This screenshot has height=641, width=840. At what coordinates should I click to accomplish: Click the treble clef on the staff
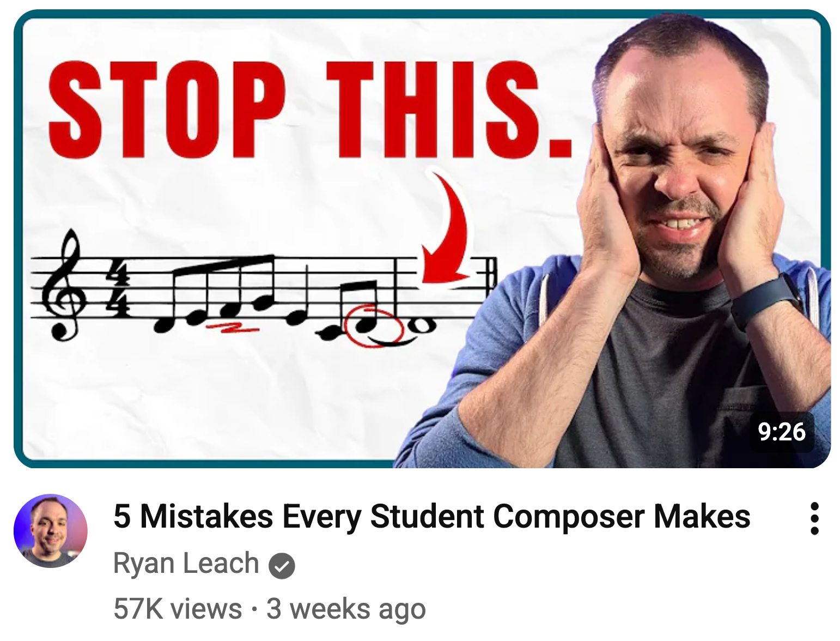click(65, 285)
